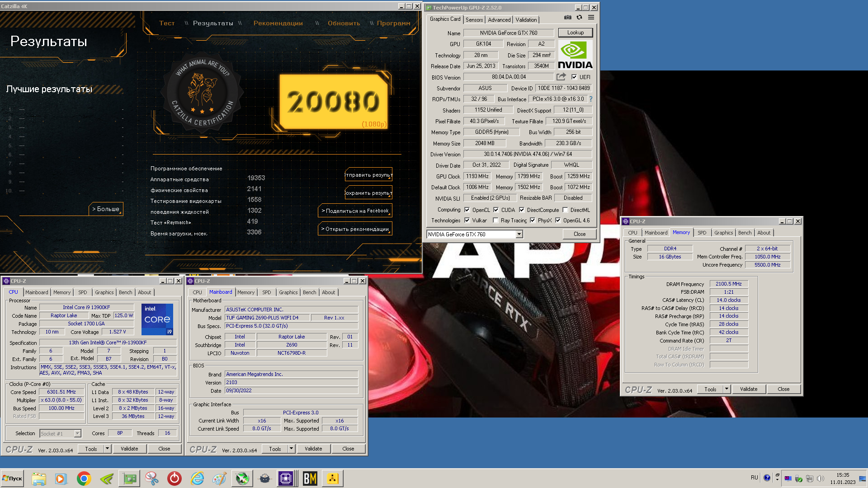Image resolution: width=868 pixels, height=488 pixels.
Task: Toggle the PhysX checkbox
Action: point(533,221)
